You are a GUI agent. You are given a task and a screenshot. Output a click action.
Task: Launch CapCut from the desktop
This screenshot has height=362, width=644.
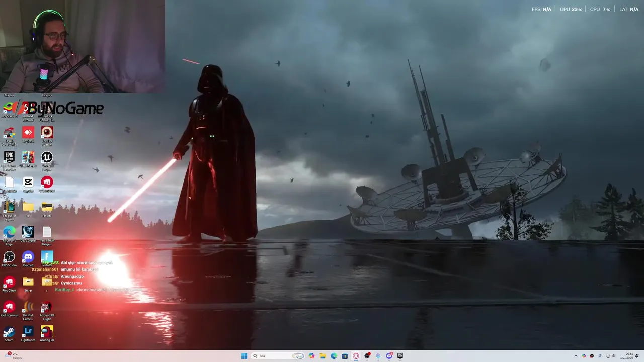[x=28, y=185]
